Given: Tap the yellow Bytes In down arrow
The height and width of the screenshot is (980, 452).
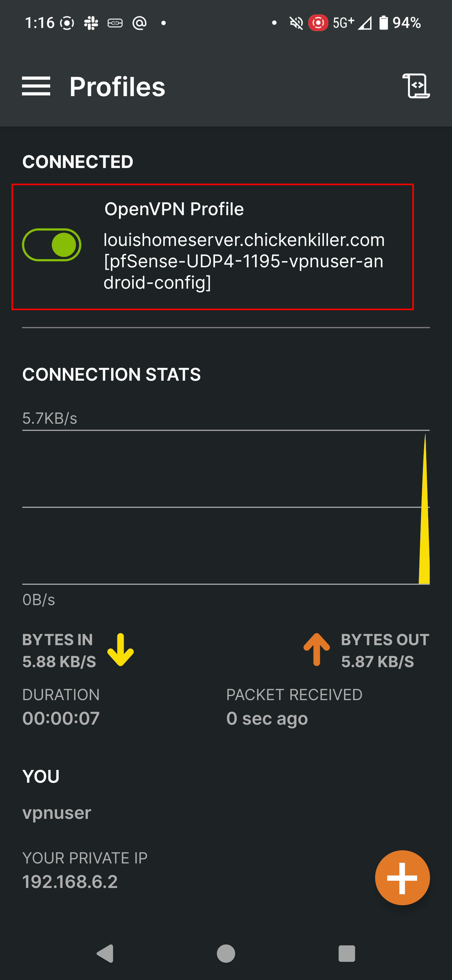Looking at the screenshot, I should point(121,650).
